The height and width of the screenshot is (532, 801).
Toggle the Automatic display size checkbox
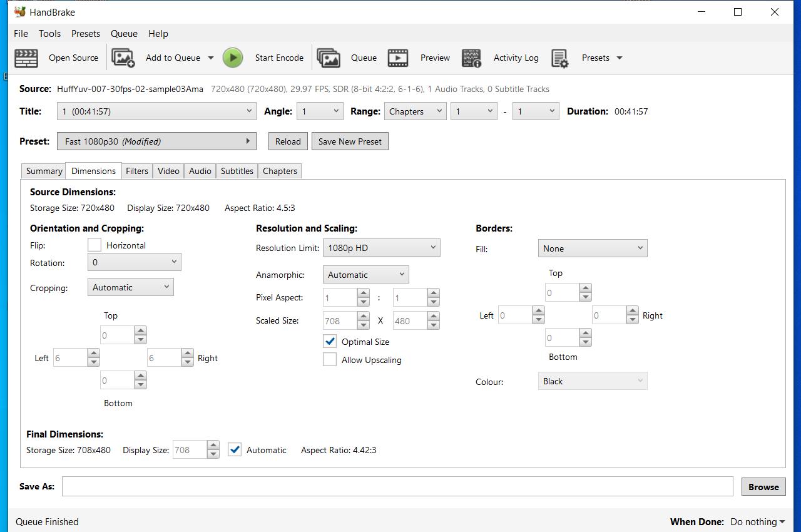[x=235, y=449]
